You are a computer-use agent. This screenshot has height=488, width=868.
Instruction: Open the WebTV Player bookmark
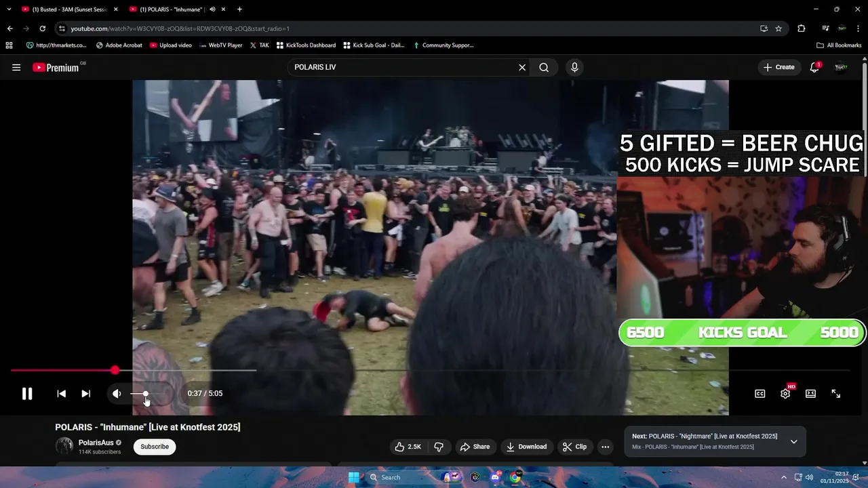(221, 45)
